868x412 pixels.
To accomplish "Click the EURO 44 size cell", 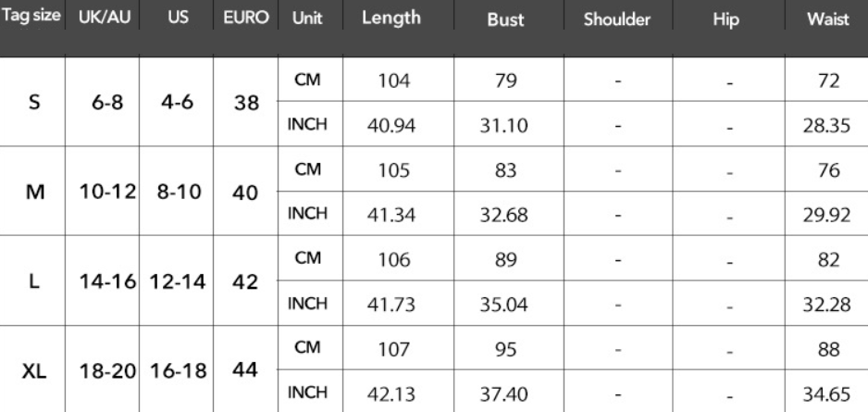I will click(245, 370).
